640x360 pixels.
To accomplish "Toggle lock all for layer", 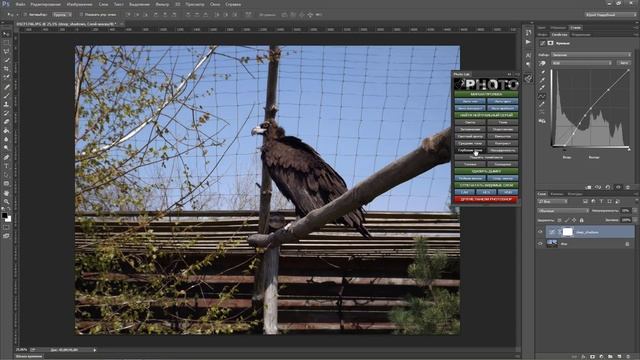I will tap(582, 220).
